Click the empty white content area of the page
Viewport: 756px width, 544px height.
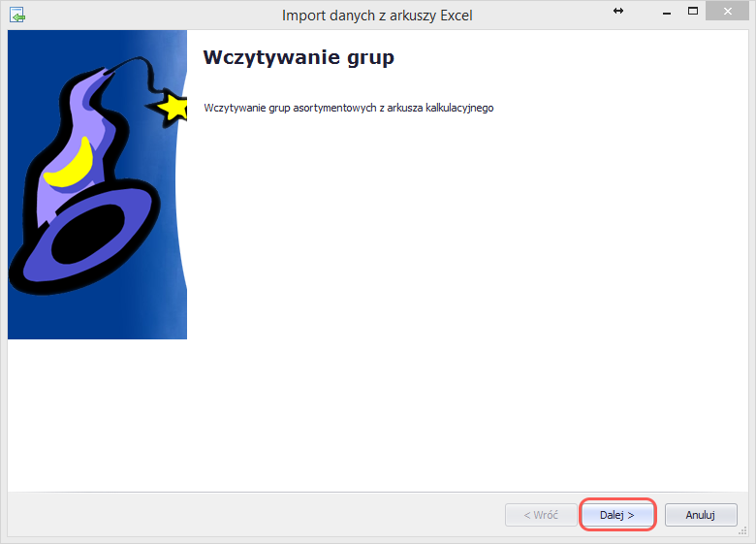(x=465, y=291)
